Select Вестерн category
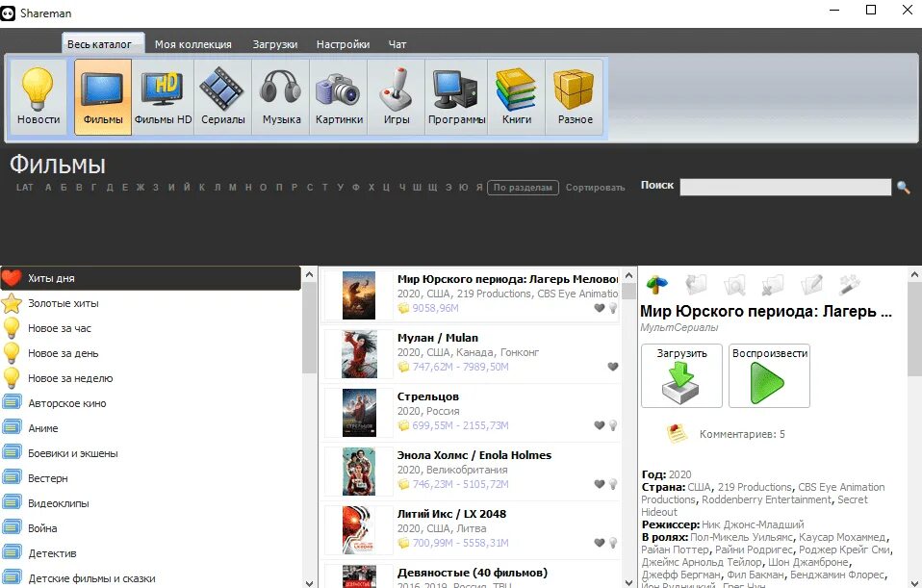The image size is (922, 588). 150,478
